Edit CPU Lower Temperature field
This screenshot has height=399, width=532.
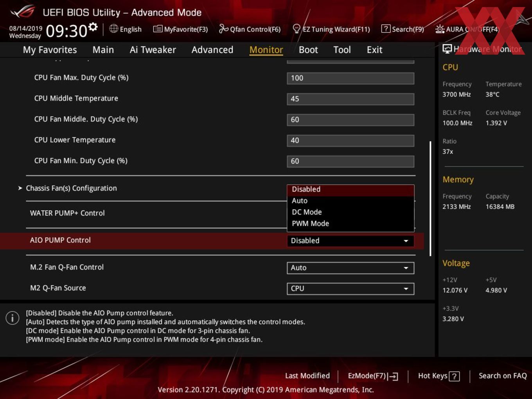[x=350, y=140]
